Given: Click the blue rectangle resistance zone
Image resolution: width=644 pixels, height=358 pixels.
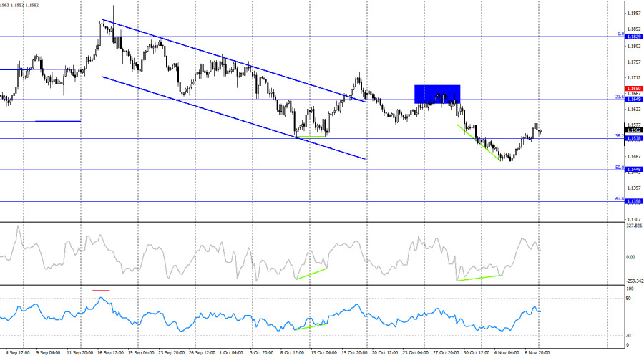Looking at the screenshot, I should click(x=436, y=94).
